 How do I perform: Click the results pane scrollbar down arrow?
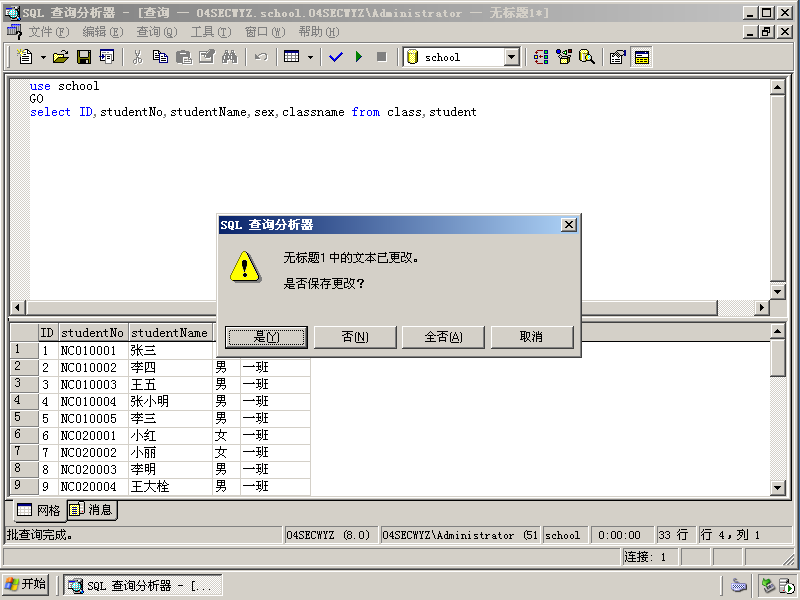click(777, 487)
